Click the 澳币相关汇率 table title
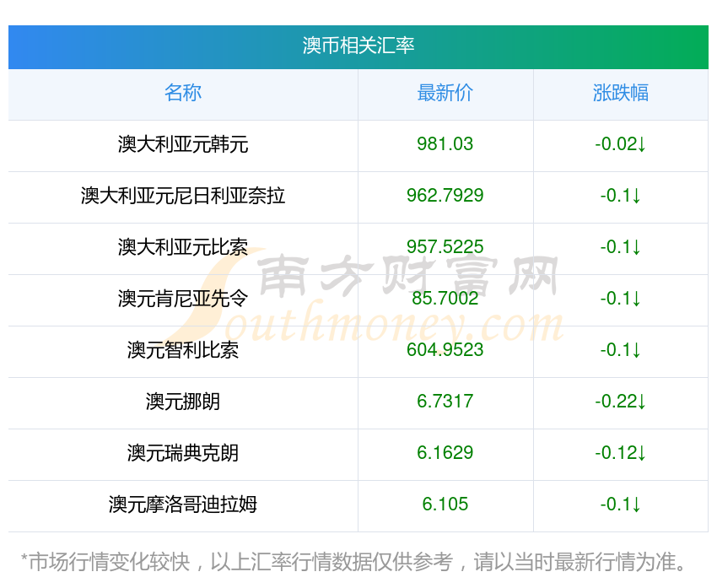Viewport: 717px width, 588px height. (358, 46)
